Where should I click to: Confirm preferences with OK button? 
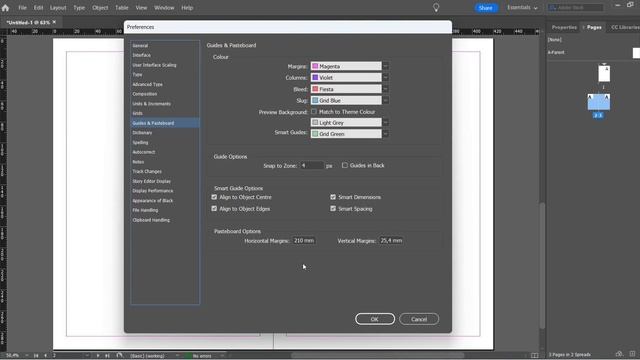tap(375, 319)
